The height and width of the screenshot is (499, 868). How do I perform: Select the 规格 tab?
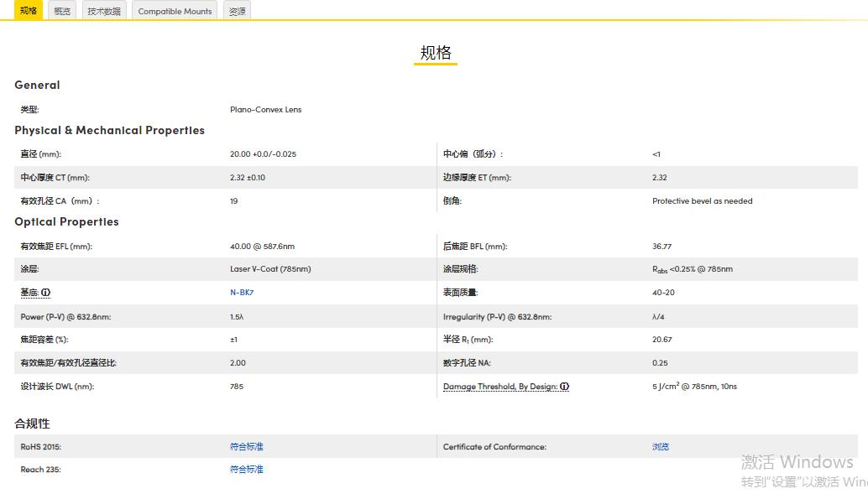(x=29, y=11)
